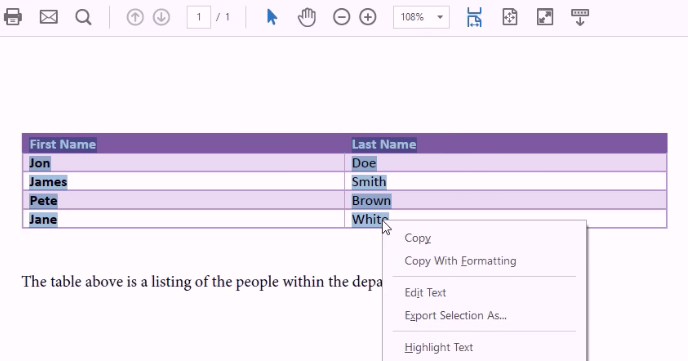Image resolution: width=688 pixels, height=361 pixels.
Task: Click the Jane cell
Action: click(183, 219)
